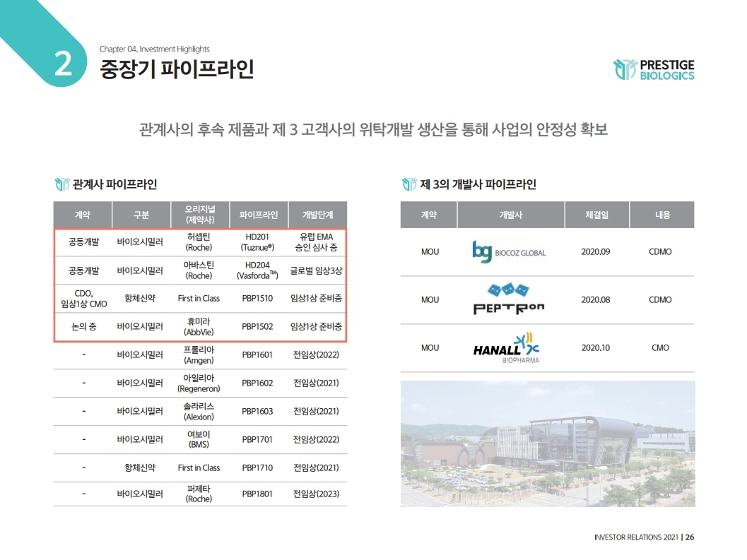Screen dimensions: 747x560
Task: Click the 허셉틴 (Roche) cell
Action: coord(199,242)
